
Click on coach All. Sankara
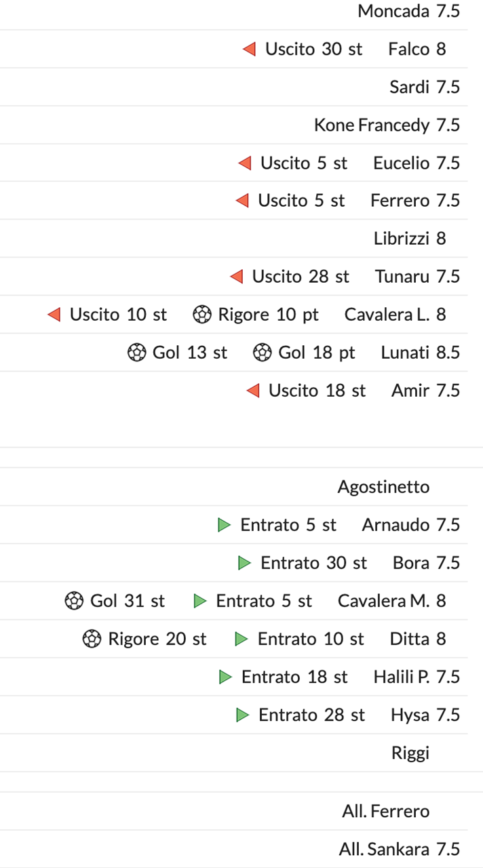[x=384, y=849]
